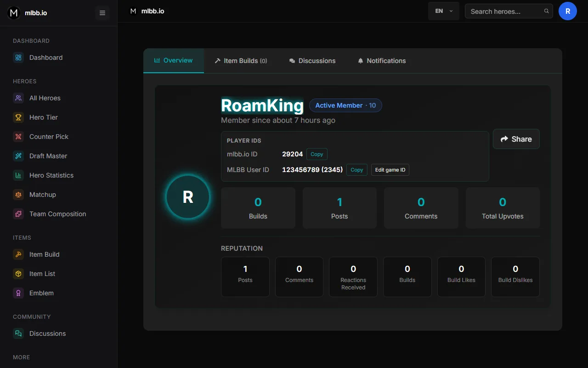Click the Discussions chat icon in sidebar

18,333
